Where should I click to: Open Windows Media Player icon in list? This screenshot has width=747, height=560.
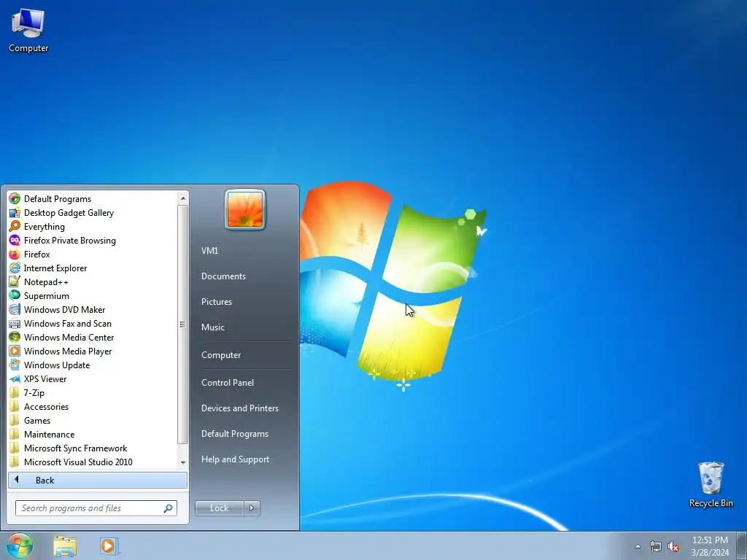click(15, 351)
